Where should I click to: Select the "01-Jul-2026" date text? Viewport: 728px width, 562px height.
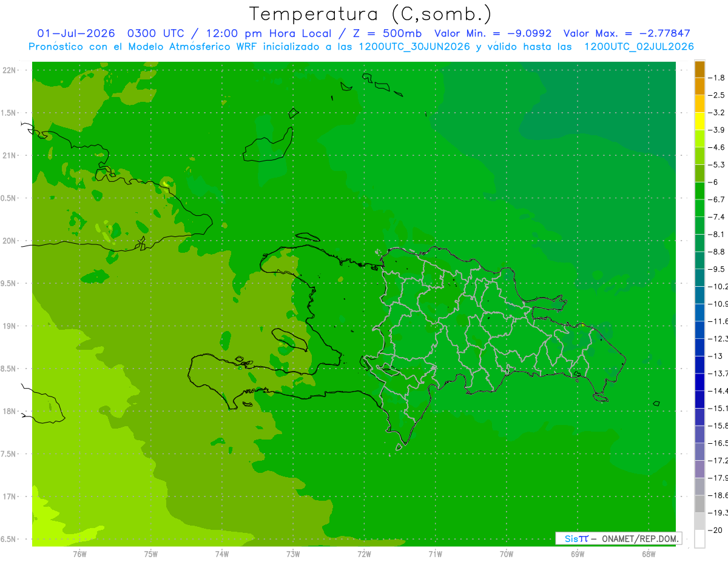point(76,33)
